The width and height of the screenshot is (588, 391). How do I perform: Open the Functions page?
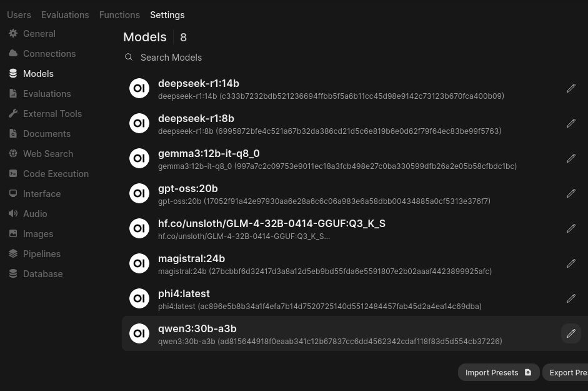pyautogui.click(x=119, y=14)
